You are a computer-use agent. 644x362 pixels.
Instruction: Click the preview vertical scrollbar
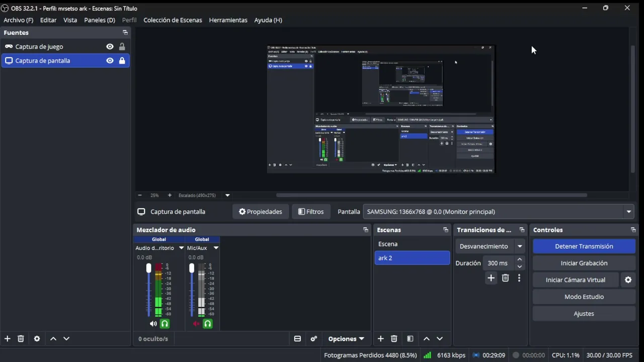tap(633, 108)
